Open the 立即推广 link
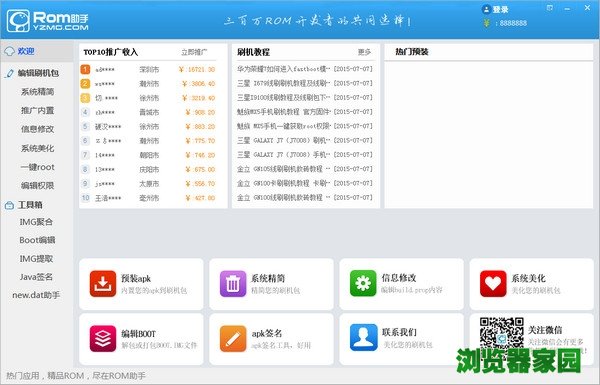 point(194,52)
